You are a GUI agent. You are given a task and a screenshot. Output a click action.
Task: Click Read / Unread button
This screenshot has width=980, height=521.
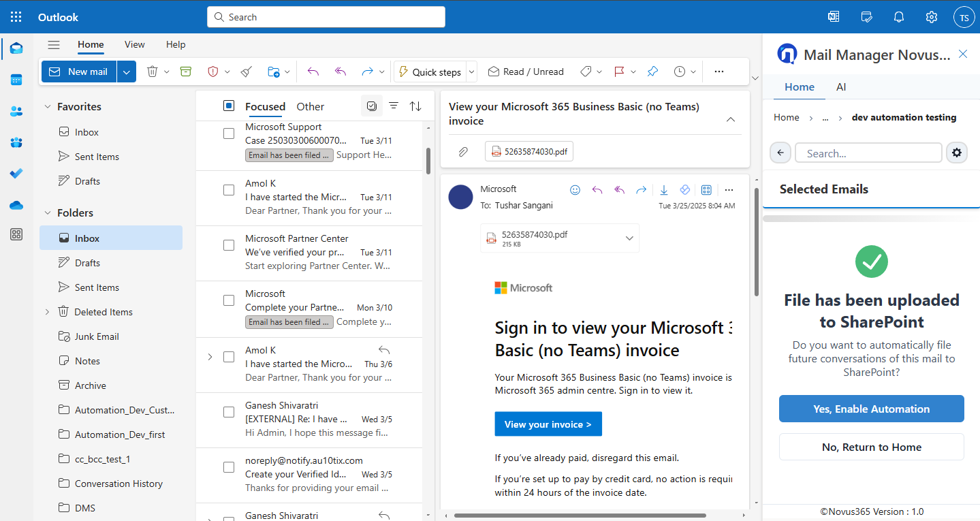(x=525, y=72)
